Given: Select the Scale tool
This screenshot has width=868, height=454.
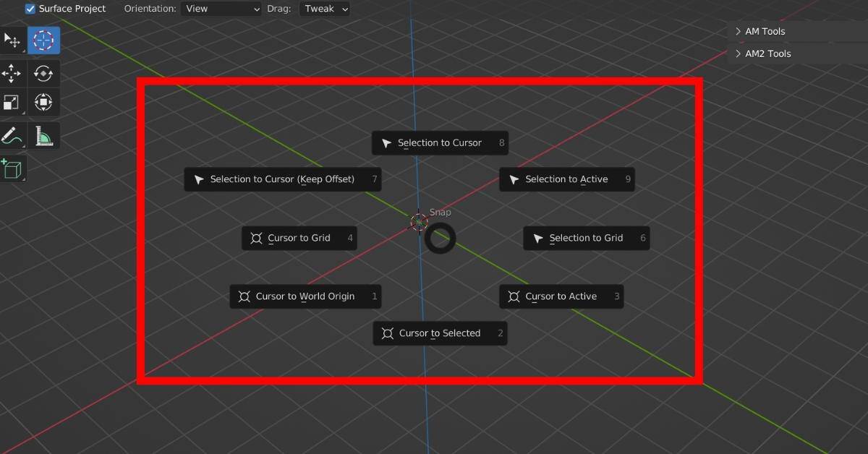Looking at the screenshot, I should (12, 102).
